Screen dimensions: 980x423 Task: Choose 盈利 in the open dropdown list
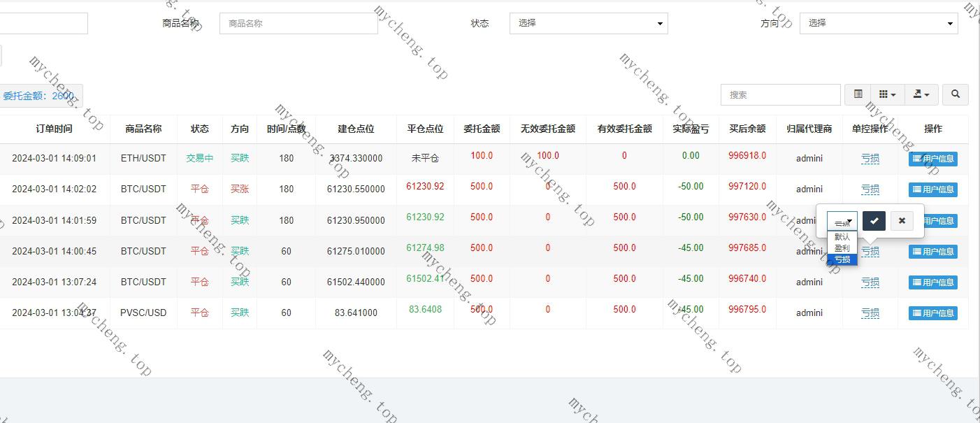pyautogui.click(x=842, y=248)
